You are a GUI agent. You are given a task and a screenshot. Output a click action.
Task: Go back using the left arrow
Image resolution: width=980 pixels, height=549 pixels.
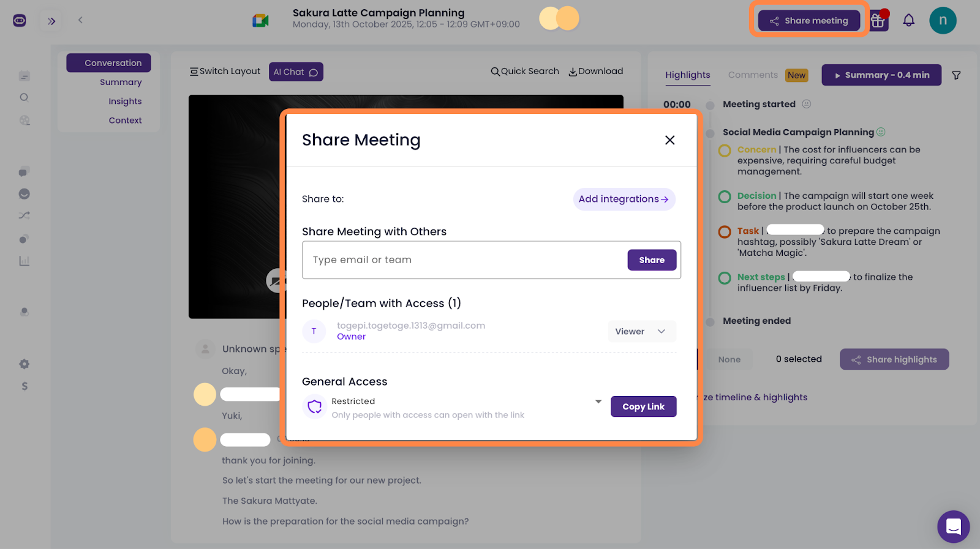tap(80, 20)
